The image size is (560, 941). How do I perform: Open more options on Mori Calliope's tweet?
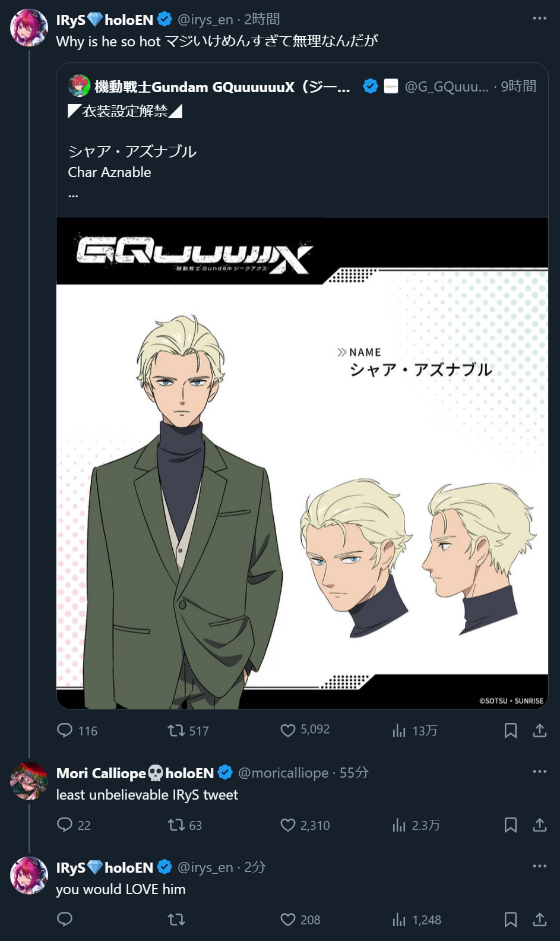point(539,772)
